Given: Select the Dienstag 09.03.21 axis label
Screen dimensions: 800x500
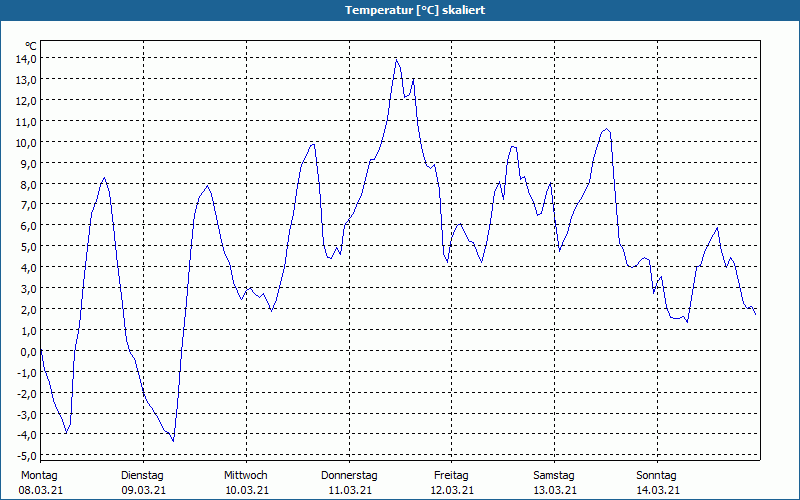Looking at the screenshot, I should click(143, 483).
